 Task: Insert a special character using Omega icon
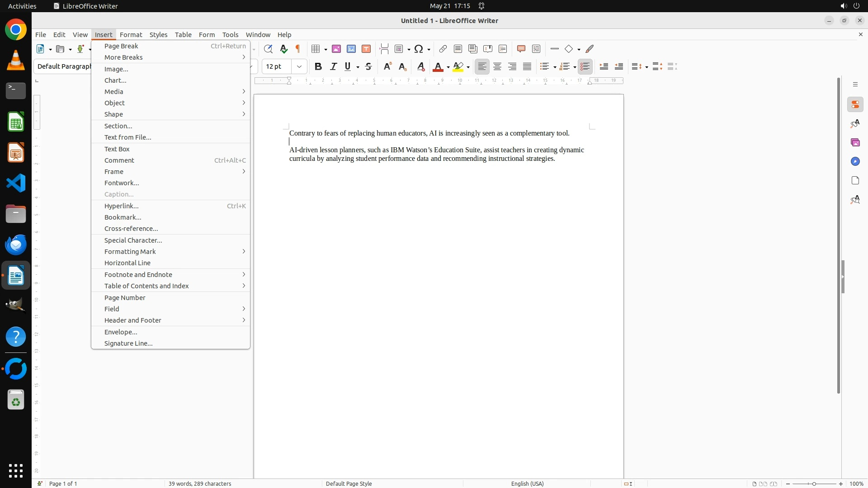click(419, 49)
